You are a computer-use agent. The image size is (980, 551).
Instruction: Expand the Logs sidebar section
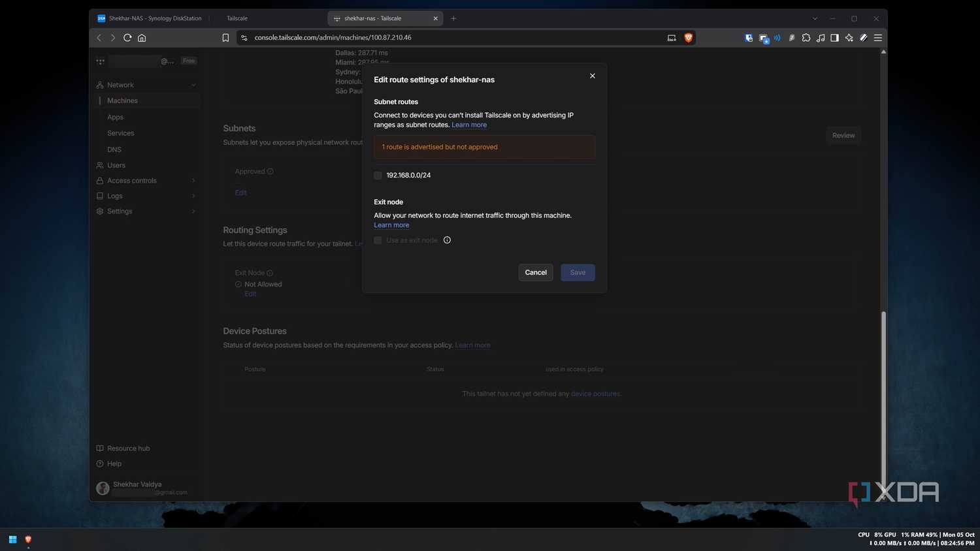pos(146,196)
